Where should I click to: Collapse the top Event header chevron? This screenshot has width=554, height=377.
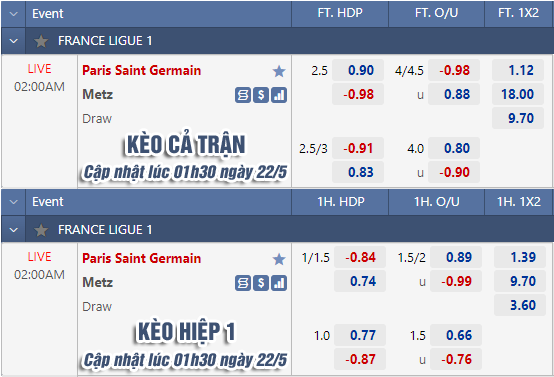tap(13, 14)
